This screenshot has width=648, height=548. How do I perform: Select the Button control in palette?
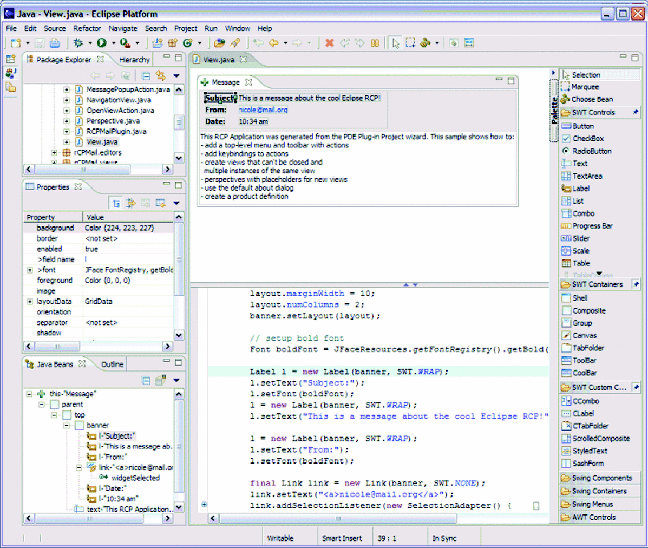coord(582,126)
